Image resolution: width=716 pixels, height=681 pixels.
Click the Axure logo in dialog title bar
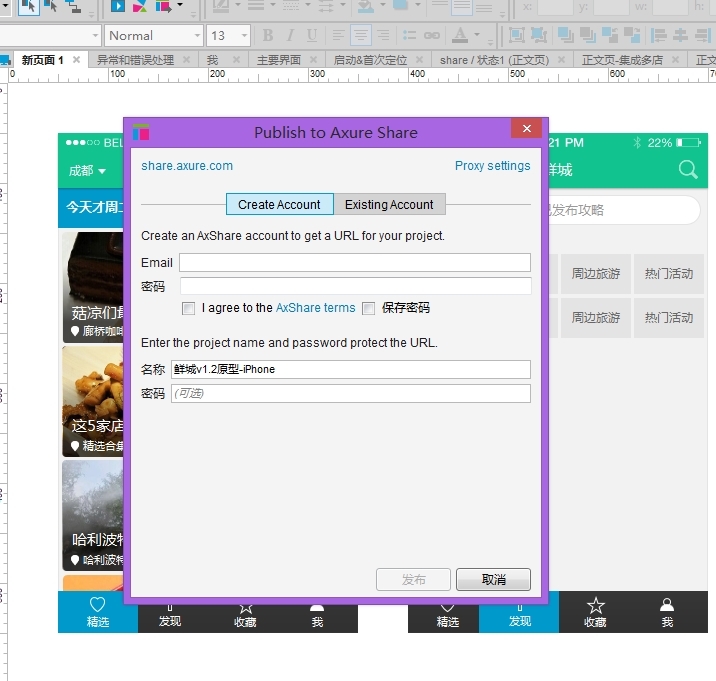point(141,132)
